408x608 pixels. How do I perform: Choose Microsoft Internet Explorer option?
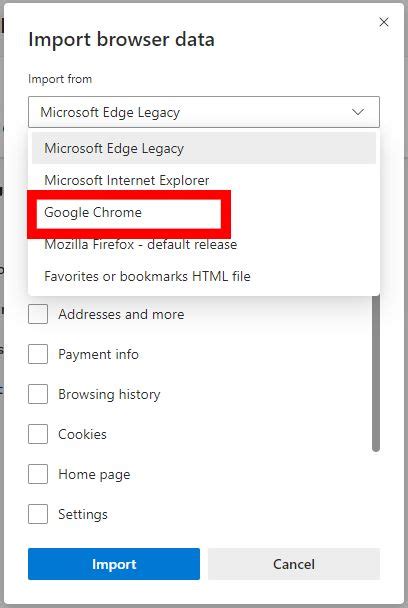[x=204, y=180]
